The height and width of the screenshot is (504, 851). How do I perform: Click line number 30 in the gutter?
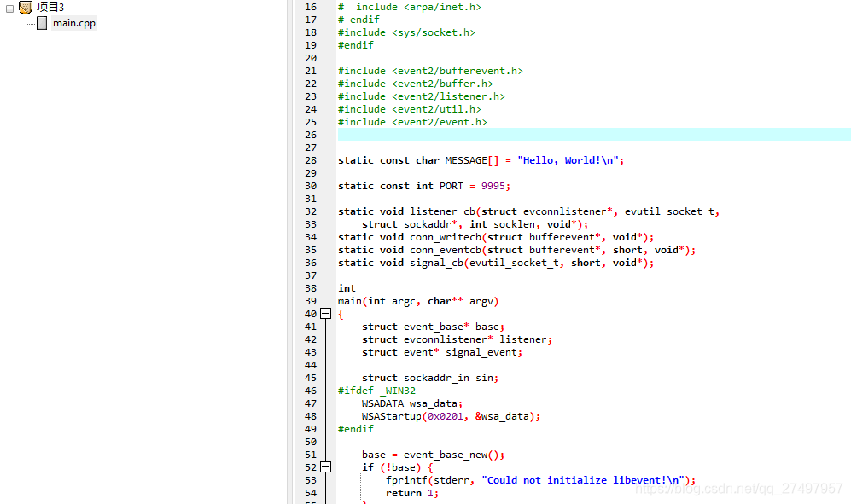click(311, 186)
